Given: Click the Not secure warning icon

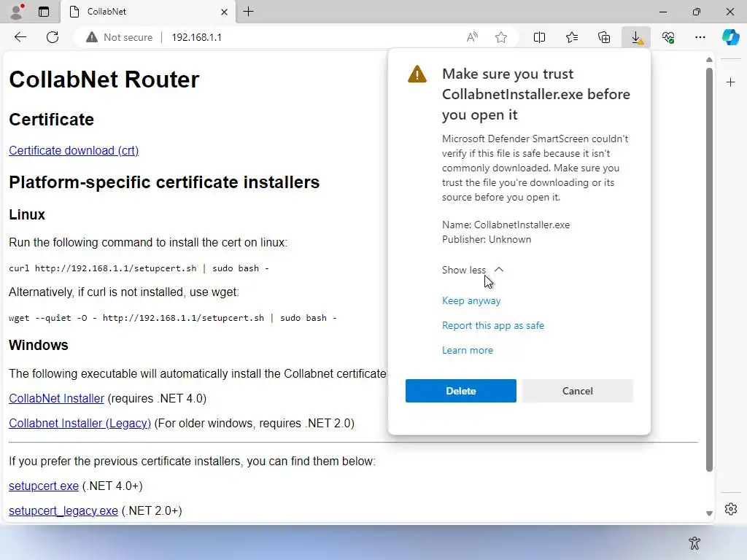Looking at the screenshot, I should pyautogui.click(x=91, y=37).
